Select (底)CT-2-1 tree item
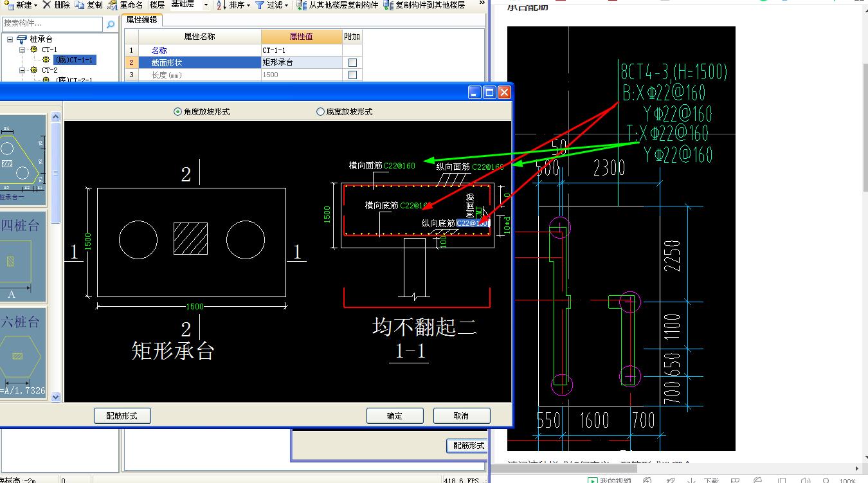Viewport: 868px width, 483px height. [74, 80]
